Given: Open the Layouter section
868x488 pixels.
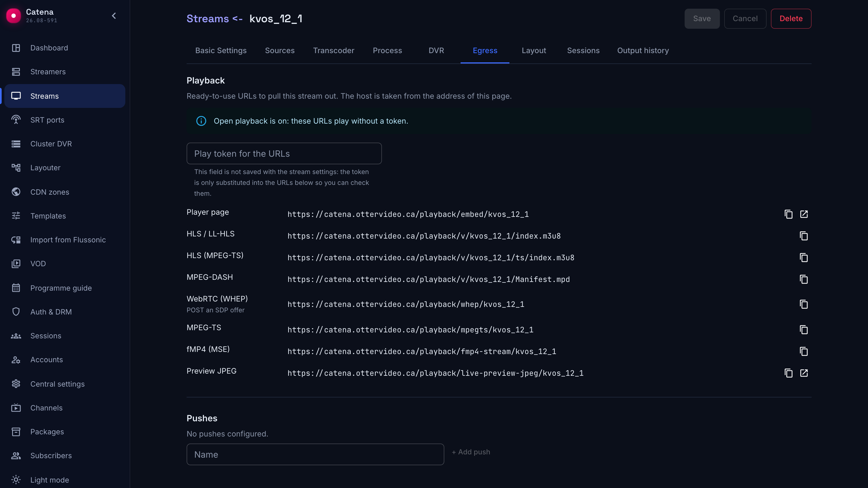Looking at the screenshot, I should click(x=65, y=168).
